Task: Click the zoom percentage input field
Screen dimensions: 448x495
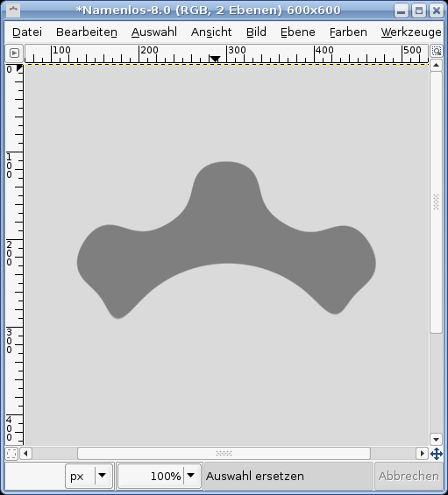Action: click(151, 476)
